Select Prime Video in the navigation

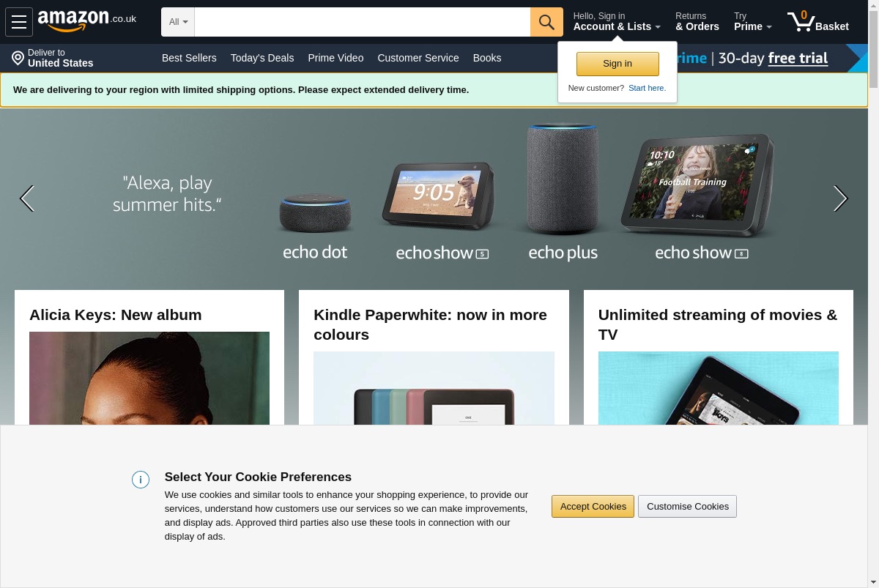(x=335, y=58)
